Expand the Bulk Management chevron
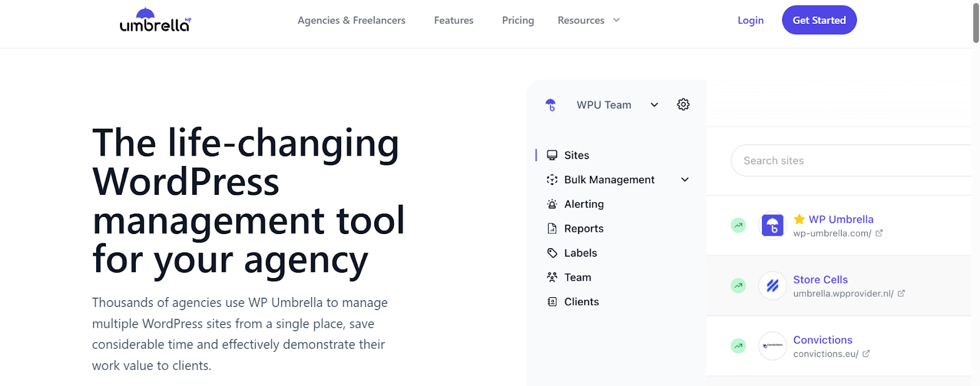The image size is (980, 386). click(x=685, y=180)
